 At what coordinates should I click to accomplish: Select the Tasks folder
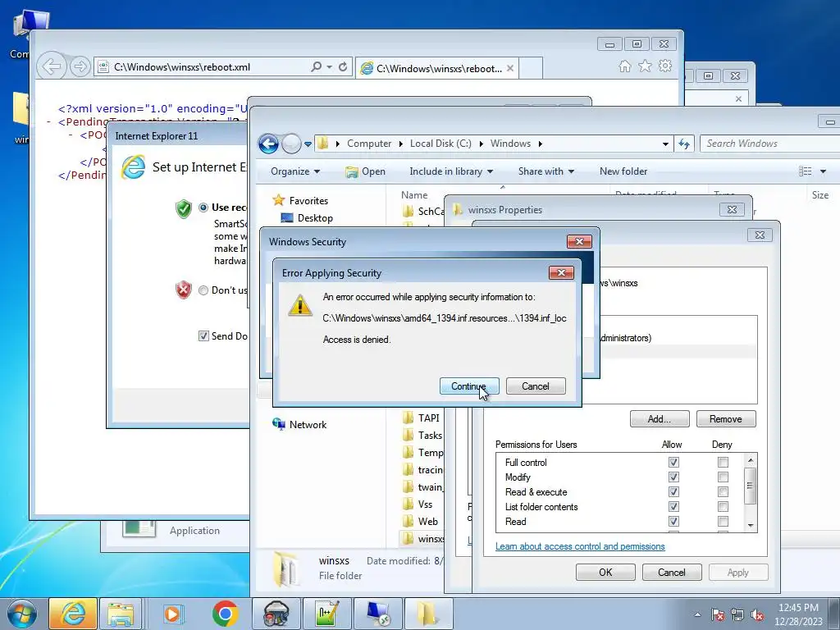422,436
